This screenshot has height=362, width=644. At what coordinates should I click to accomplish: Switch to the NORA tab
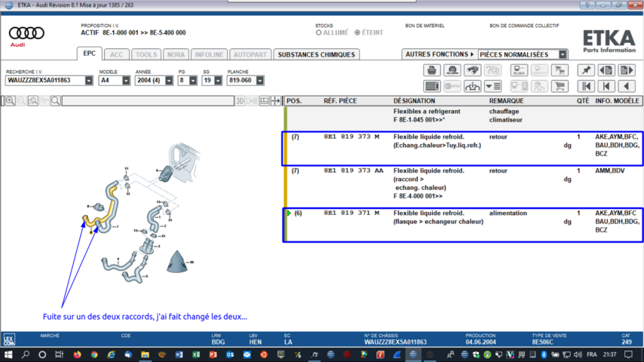point(176,54)
